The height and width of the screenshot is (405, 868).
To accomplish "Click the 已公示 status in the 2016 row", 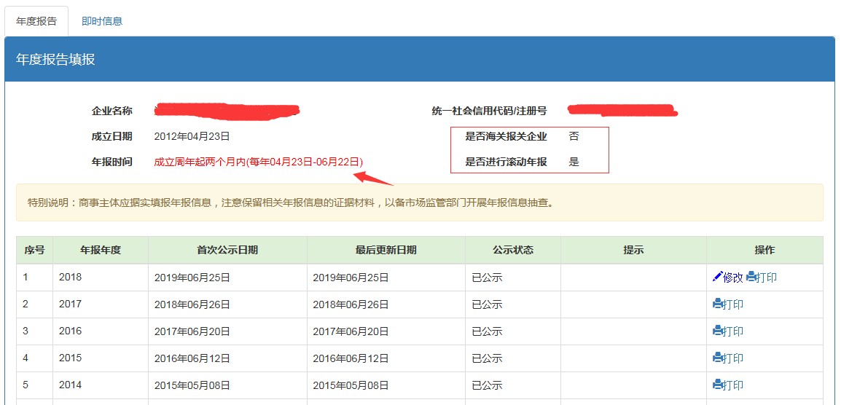I will (x=487, y=331).
